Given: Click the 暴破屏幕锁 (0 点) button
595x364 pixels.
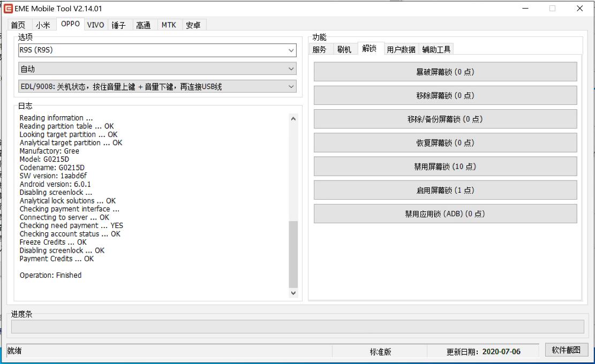Looking at the screenshot, I should click(445, 72).
